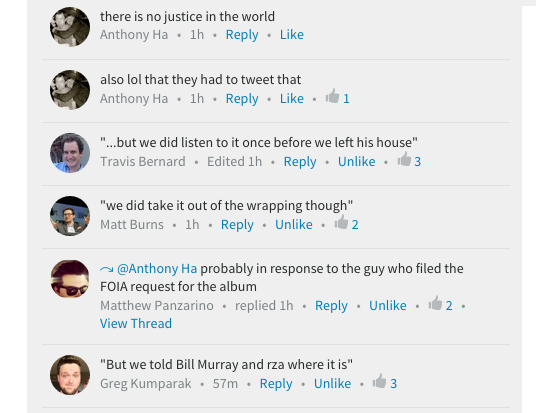Open Greg Kumparak's profile avatar
Screen dimensions: 536x413
[70, 375]
